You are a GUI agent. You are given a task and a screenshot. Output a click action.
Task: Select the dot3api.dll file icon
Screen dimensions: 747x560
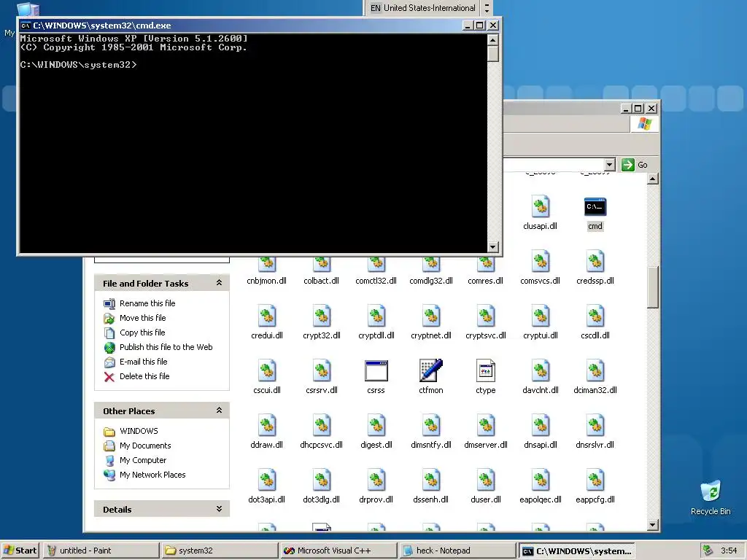(x=267, y=481)
